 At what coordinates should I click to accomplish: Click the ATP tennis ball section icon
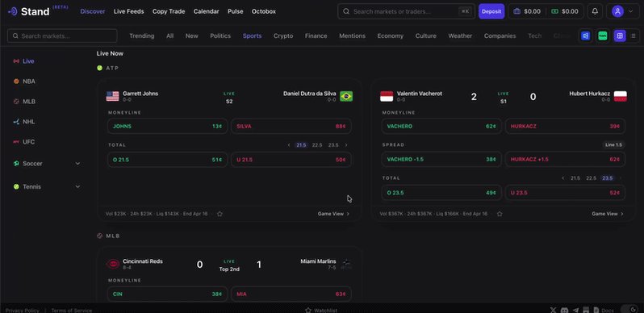coord(99,69)
